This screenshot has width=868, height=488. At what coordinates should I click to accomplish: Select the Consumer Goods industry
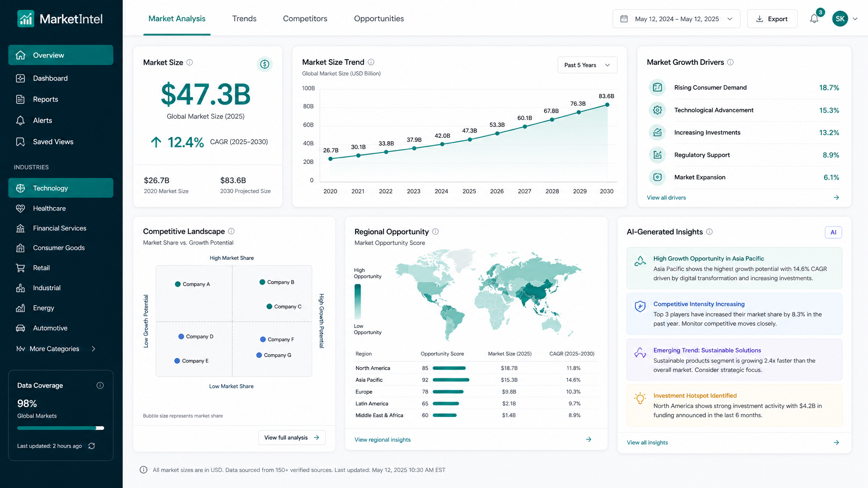[61, 248]
